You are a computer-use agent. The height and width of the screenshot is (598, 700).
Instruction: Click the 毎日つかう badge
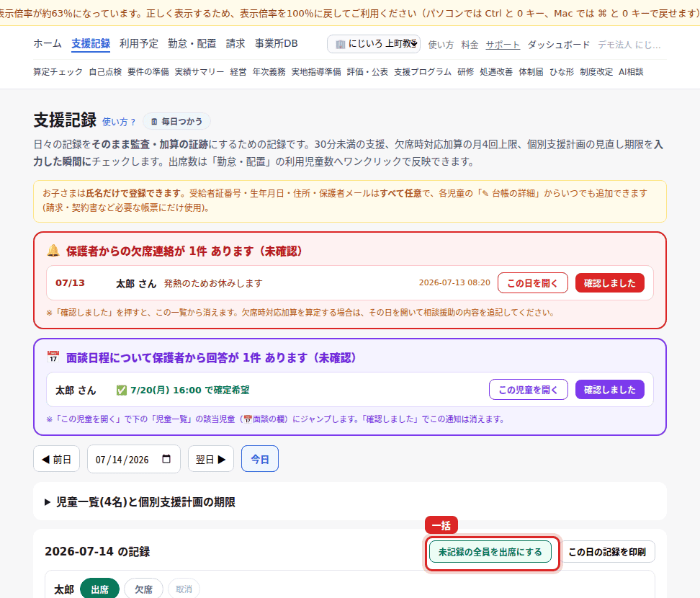pyautogui.click(x=176, y=122)
